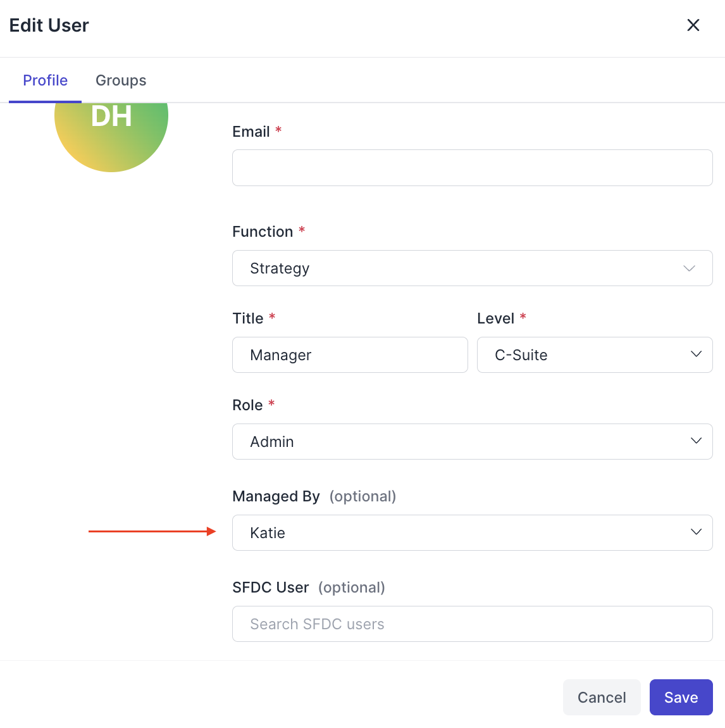725x728 pixels.
Task: Click the chevron arrow in Level field
Action: pyautogui.click(x=697, y=355)
